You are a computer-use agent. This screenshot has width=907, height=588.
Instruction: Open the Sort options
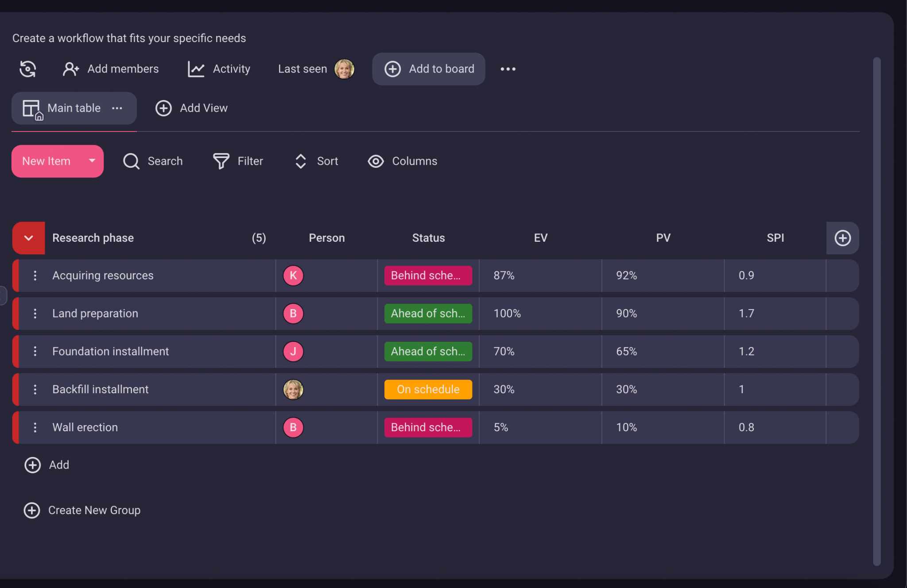click(x=316, y=161)
